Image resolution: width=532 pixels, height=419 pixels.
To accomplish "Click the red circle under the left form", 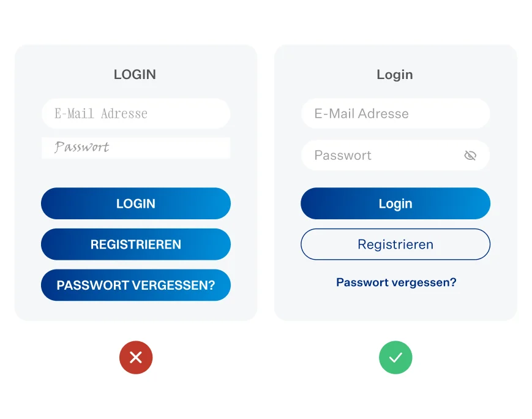I will [136, 357].
